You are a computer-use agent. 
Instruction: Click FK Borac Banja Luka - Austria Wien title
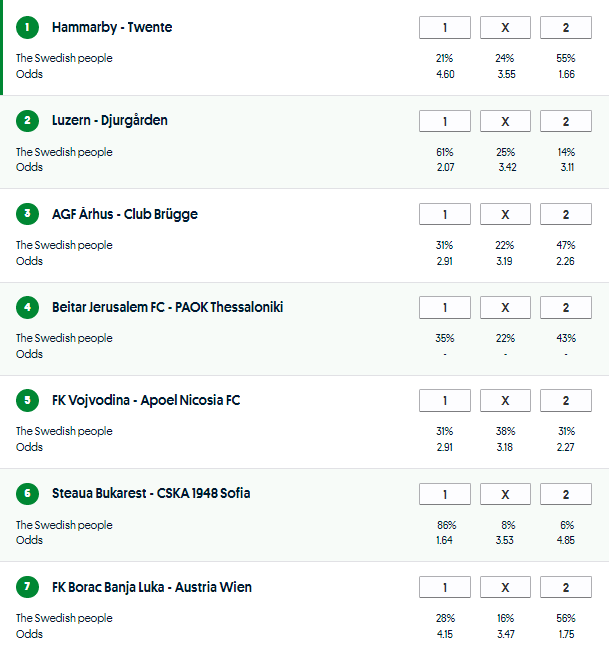point(152,587)
